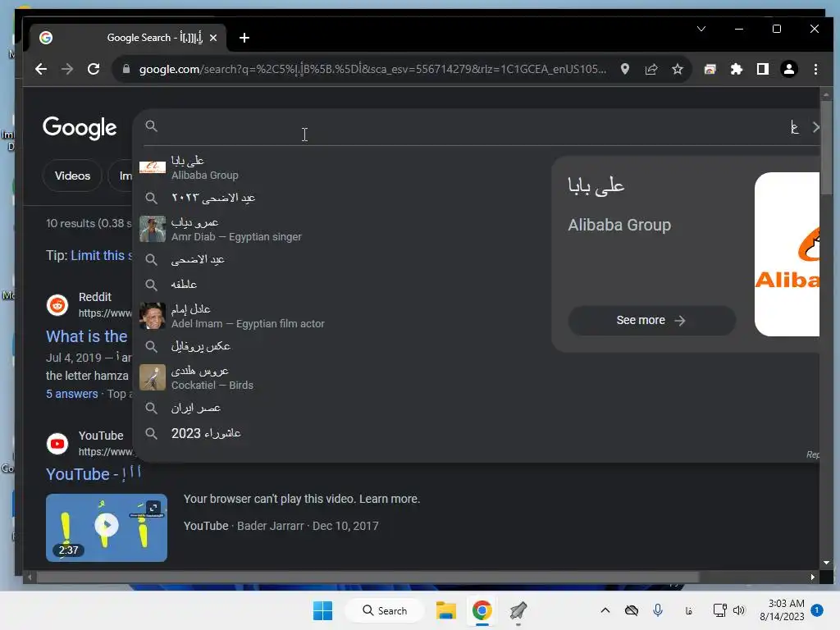The width and height of the screenshot is (840, 630).
Task: Click the Alibaba logo image in knowledge card
Action: [787, 254]
